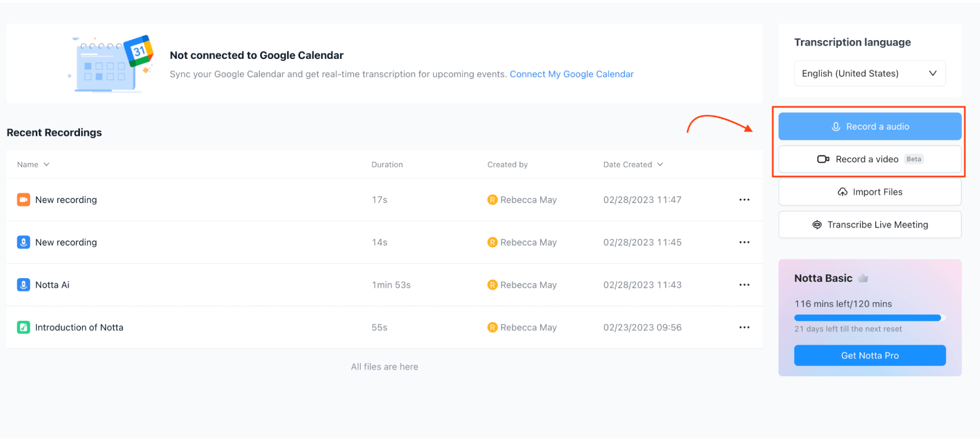Viewport: 980px width, 439px height.
Task: Sort recordings by Name column
Action: point(33,164)
